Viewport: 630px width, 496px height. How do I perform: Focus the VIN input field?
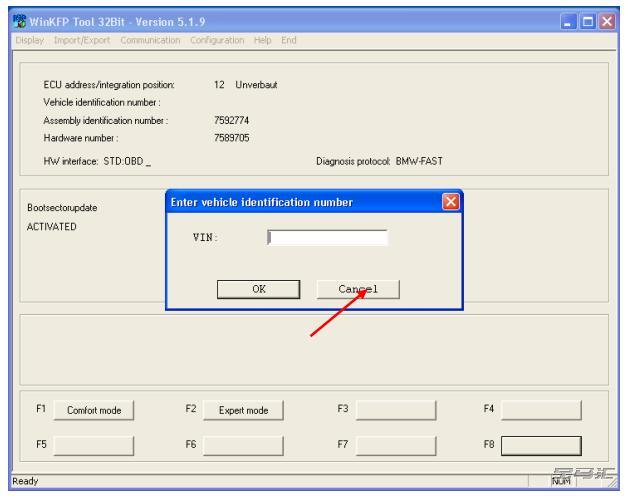click(327, 238)
